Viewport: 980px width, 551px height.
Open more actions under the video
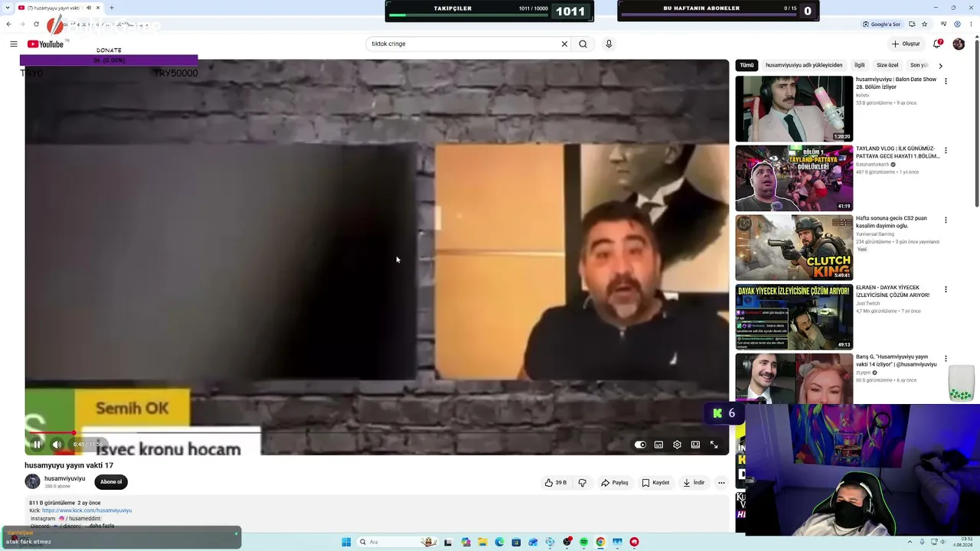(721, 483)
